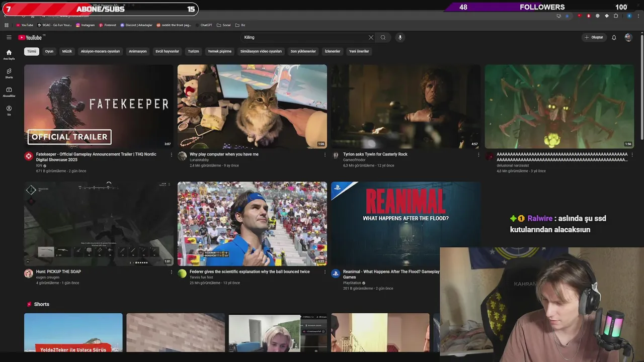This screenshot has width=644, height=362.
Task: Select the Aksiyon-macera oyunları chip
Action: coord(100,51)
